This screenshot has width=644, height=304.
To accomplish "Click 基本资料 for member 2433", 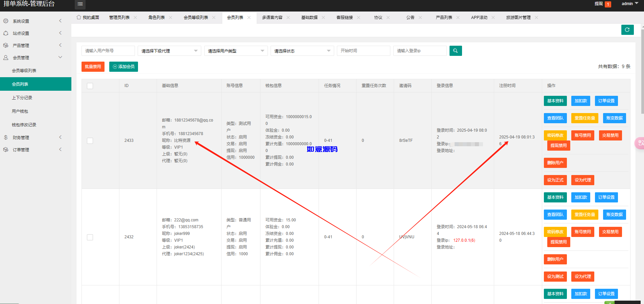I will [x=555, y=101].
